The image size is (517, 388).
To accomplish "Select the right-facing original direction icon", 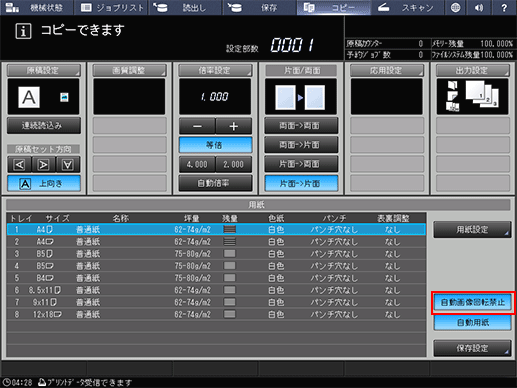I will pyautogui.click(x=43, y=165).
